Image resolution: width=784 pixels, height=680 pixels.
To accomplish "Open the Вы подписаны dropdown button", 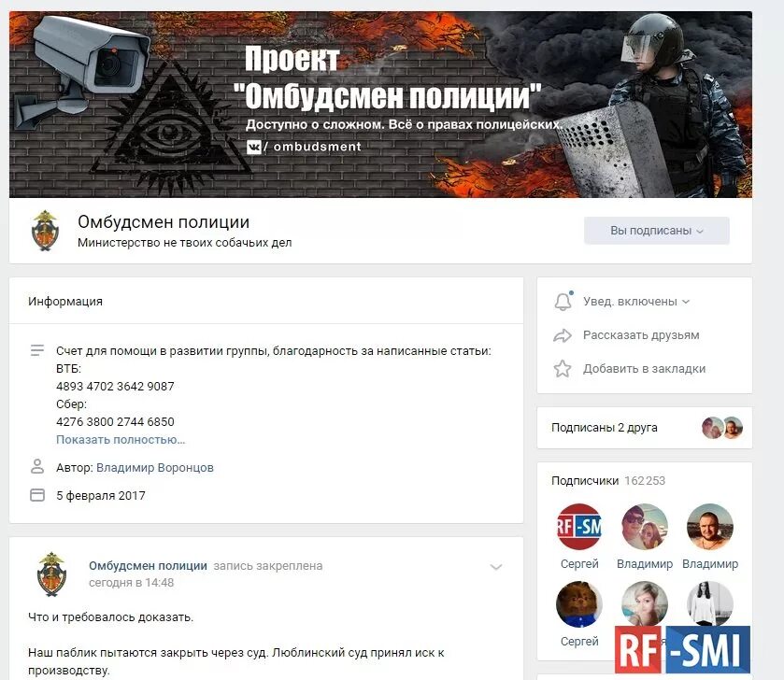I will [x=657, y=231].
